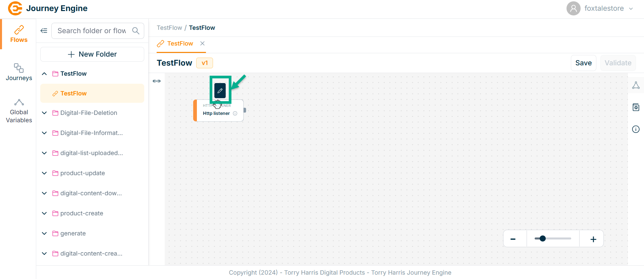Click the Save button

pos(583,63)
